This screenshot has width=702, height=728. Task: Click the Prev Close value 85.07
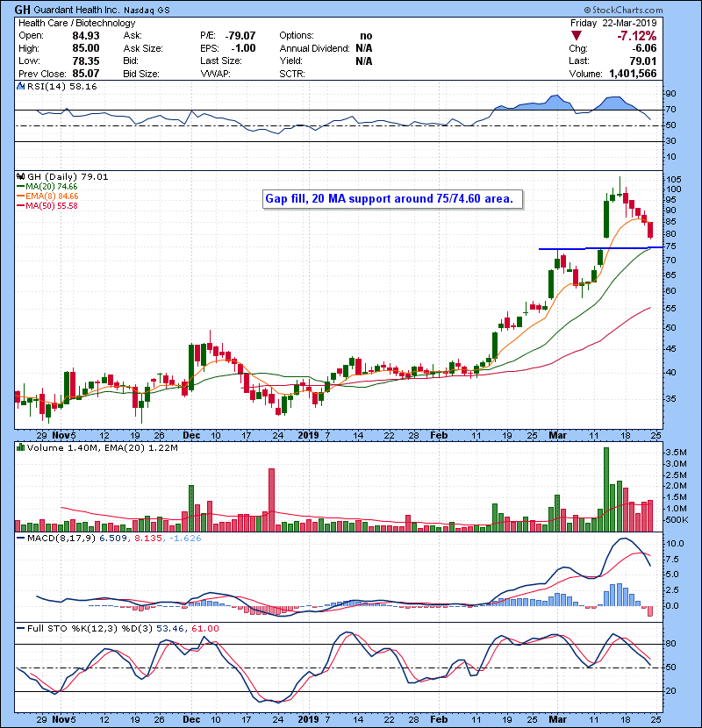[86, 74]
